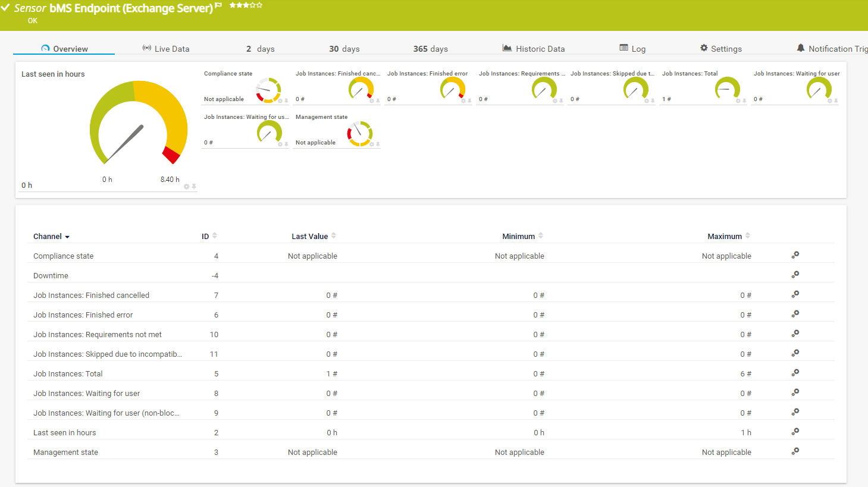Click the Minimum column header

518,236
